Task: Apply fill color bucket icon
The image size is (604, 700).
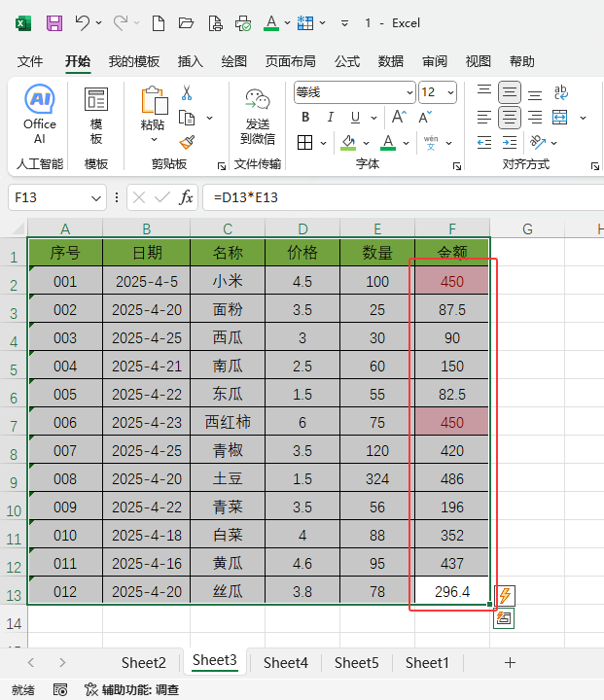Action: click(x=348, y=143)
